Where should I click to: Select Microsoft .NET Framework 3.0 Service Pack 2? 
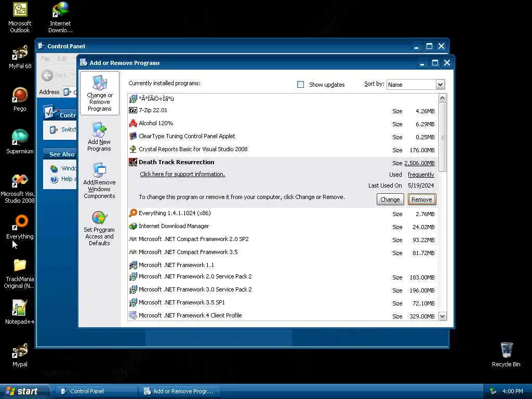click(282, 289)
